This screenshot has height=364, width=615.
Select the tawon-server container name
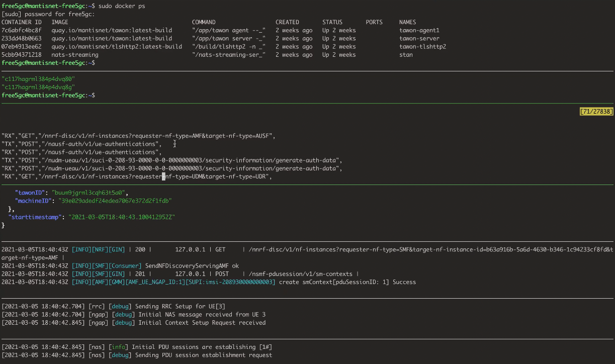[419, 38]
